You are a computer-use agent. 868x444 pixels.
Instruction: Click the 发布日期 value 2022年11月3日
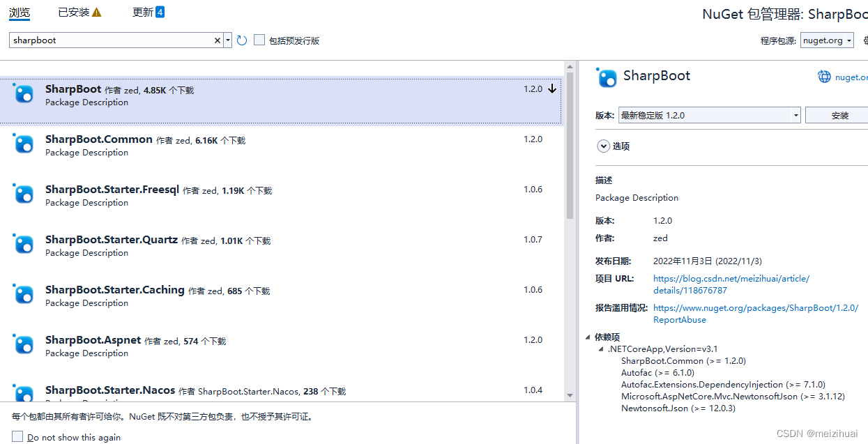coord(708,261)
